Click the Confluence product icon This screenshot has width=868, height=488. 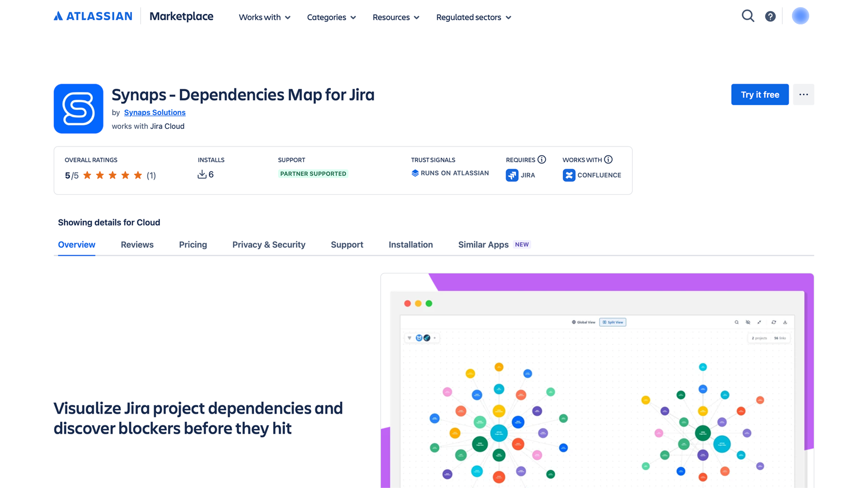pyautogui.click(x=569, y=175)
